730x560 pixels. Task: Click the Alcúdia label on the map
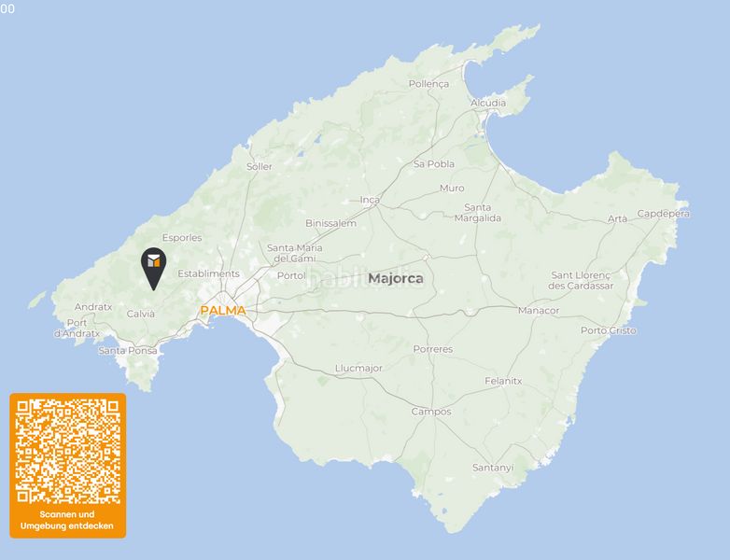pos(488,103)
